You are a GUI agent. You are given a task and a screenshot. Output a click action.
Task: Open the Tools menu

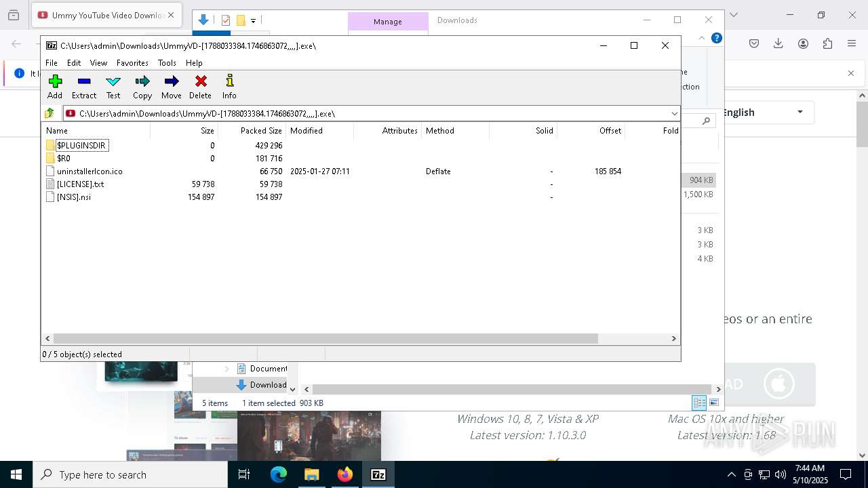167,62
